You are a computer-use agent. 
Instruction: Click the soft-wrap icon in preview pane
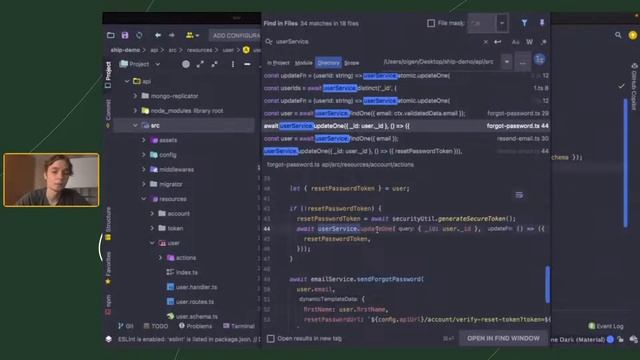tap(519, 195)
